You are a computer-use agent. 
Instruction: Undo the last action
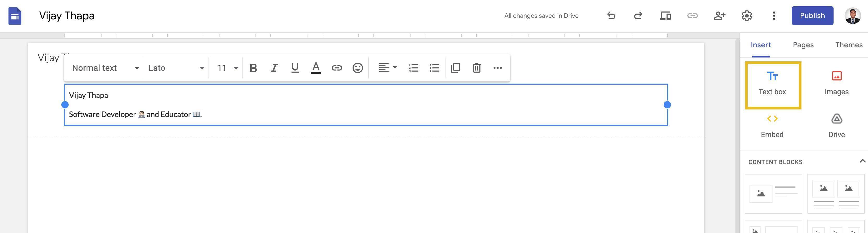611,15
